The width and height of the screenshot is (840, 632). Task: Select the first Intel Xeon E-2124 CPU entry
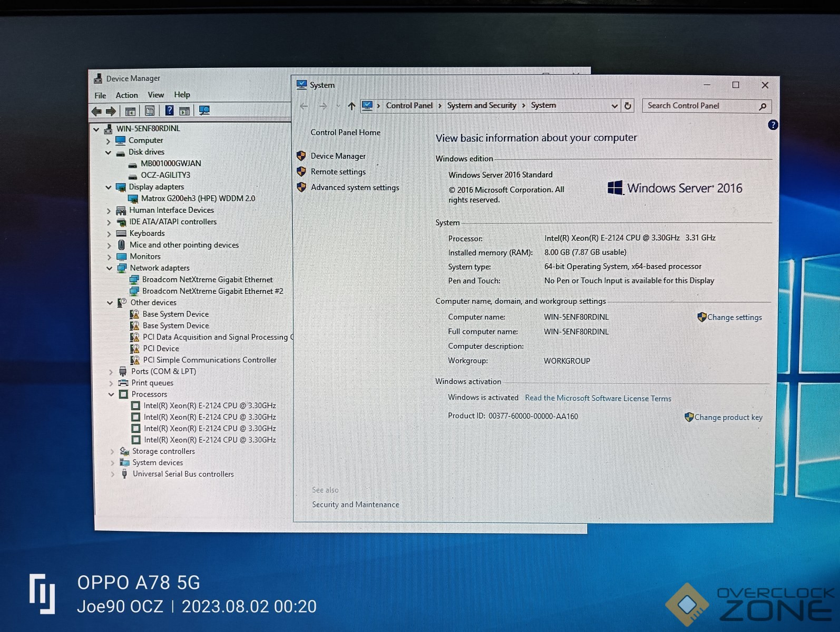coord(210,406)
